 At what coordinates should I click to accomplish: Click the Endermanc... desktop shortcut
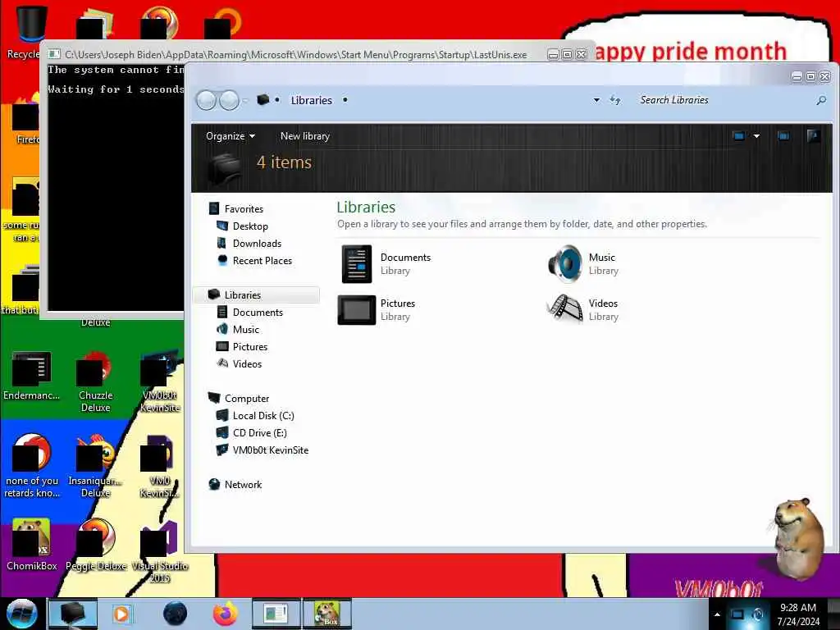point(32,376)
